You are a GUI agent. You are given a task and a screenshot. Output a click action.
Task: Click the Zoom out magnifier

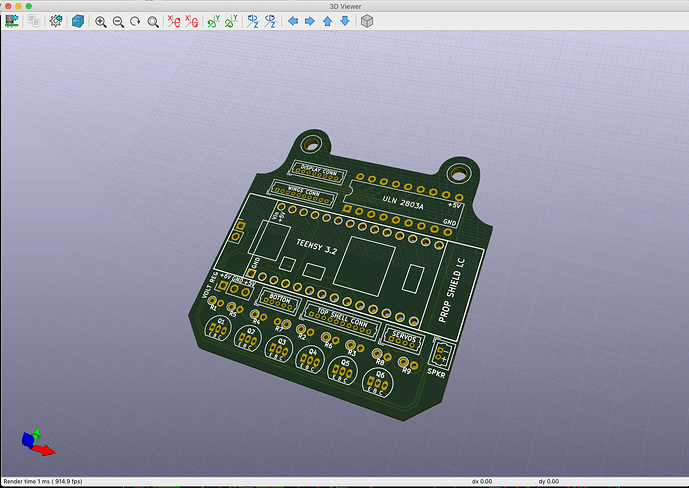click(x=118, y=22)
